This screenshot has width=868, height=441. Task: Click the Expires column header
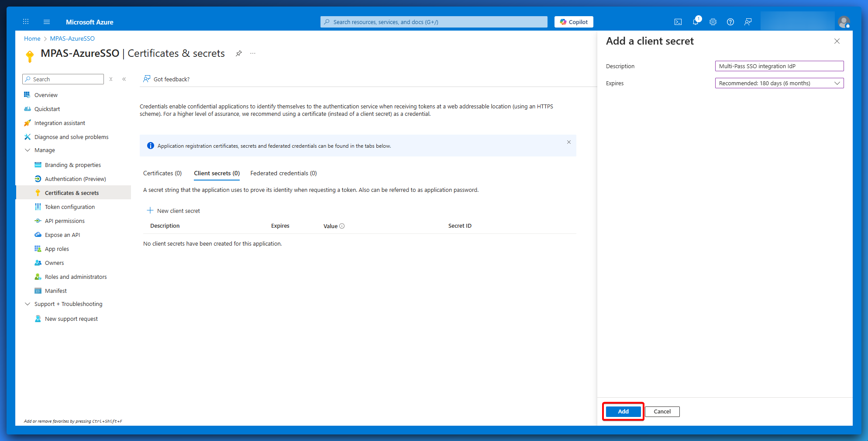pyautogui.click(x=280, y=226)
